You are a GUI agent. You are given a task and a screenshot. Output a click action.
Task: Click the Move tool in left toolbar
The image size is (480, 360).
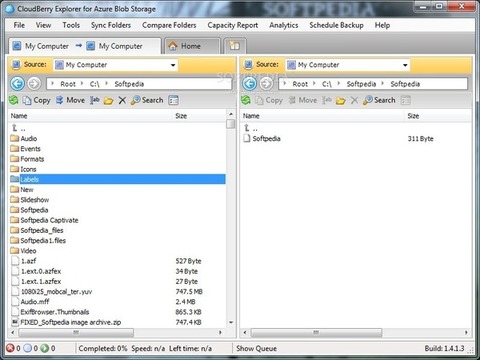70,100
